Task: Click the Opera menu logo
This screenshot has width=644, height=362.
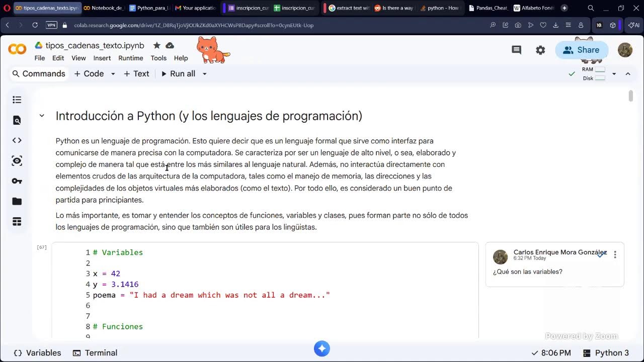Action: [x=6, y=8]
